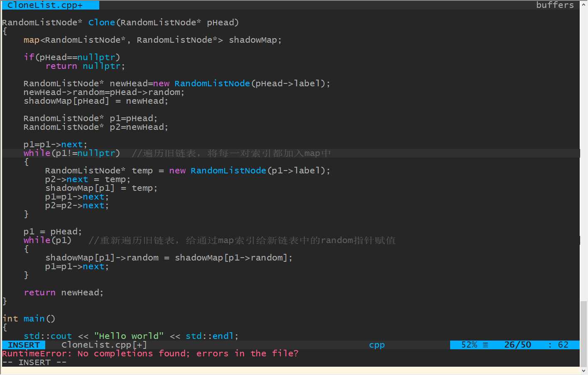Click the newHead=new RandomListNode line
The image size is (588, 375).
(x=177, y=83)
